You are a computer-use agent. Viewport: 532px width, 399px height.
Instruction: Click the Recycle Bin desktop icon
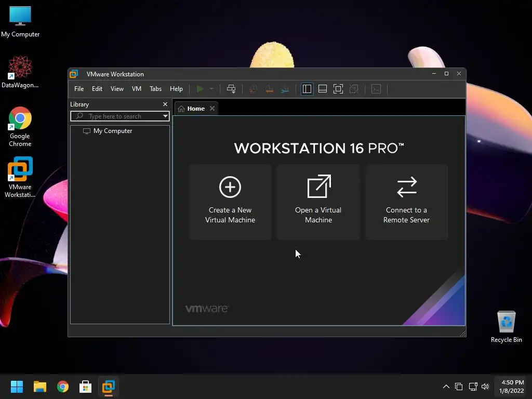506,327
